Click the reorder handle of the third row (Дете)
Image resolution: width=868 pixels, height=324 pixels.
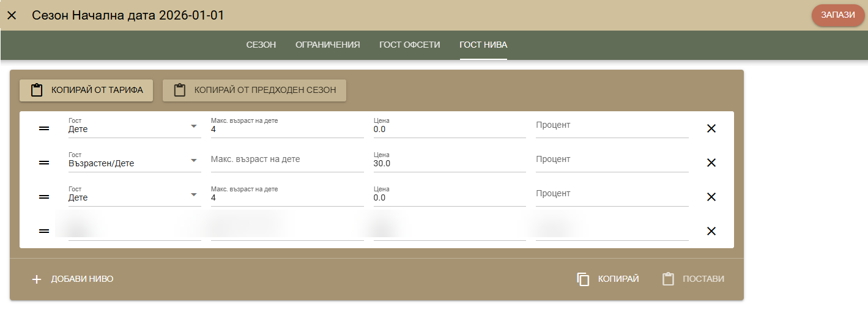pyautogui.click(x=44, y=197)
